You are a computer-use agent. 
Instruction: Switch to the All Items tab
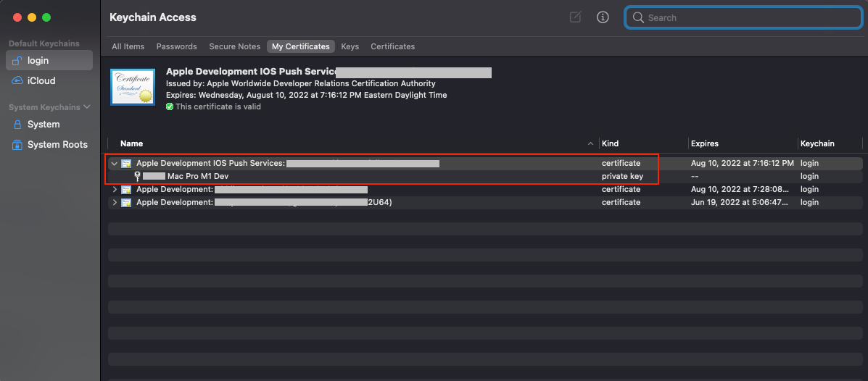pos(128,46)
